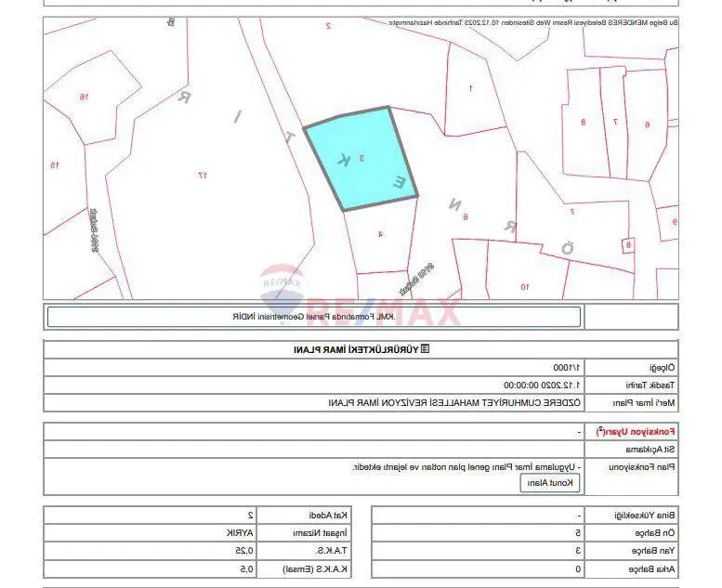Screen dimensions: 722x588
Task: Click parcel number 15 on the map
Action: coord(54,164)
